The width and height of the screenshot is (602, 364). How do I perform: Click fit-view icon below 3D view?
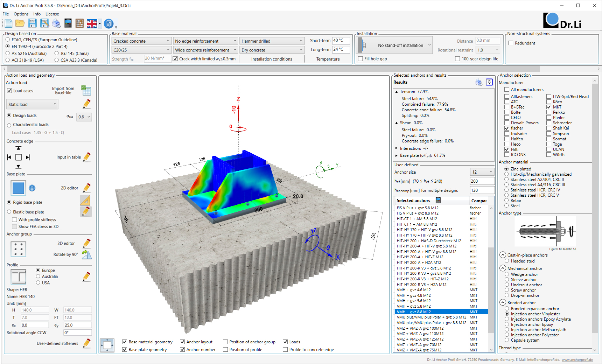[107, 345]
